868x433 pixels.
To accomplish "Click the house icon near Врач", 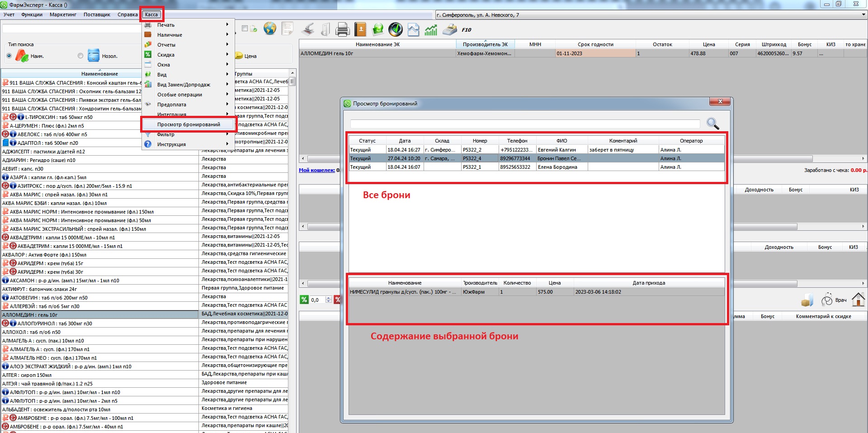I will pyautogui.click(x=858, y=300).
